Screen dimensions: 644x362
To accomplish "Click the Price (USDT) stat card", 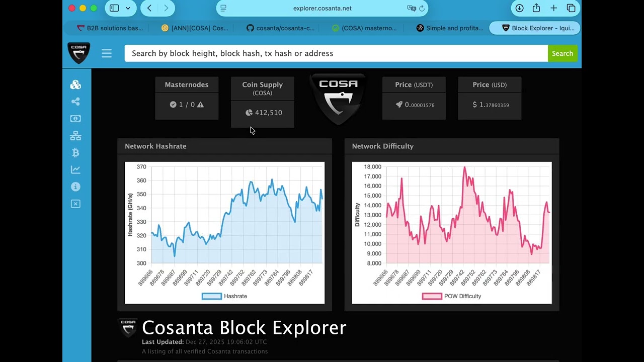I will [414, 98].
